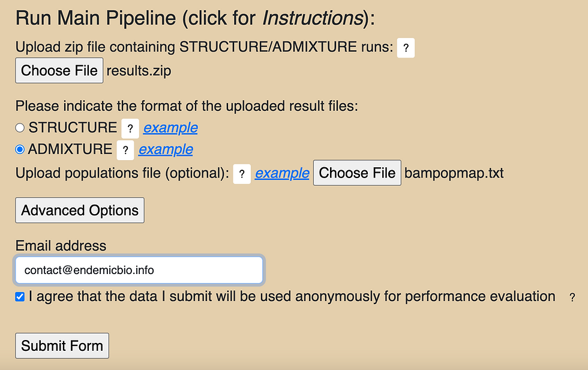Open the ADMIXTURE example link
This screenshot has width=588, height=370.
166,149
